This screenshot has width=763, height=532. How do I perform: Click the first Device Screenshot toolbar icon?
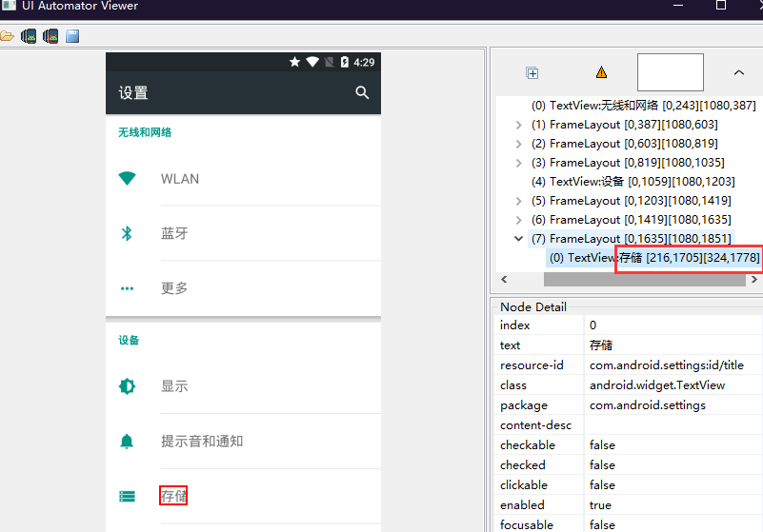pyautogui.click(x=29, y=36)
